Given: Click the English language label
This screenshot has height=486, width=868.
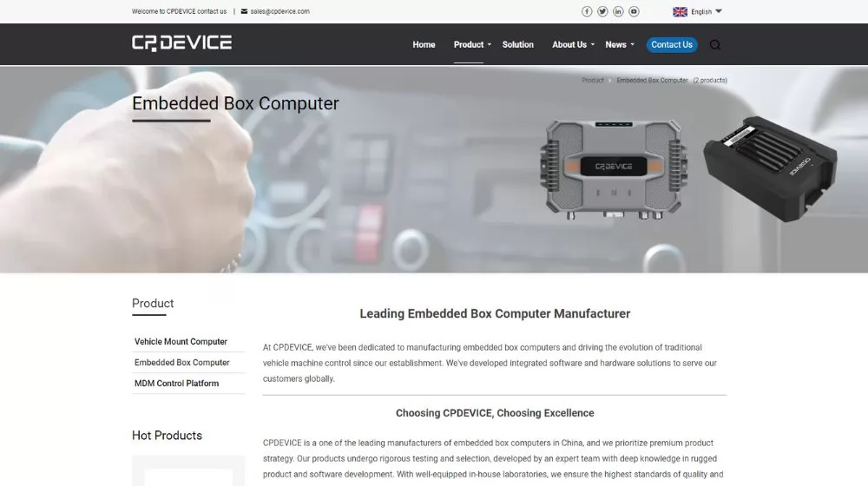Looking at the screenshot, I should click(701, 11).
